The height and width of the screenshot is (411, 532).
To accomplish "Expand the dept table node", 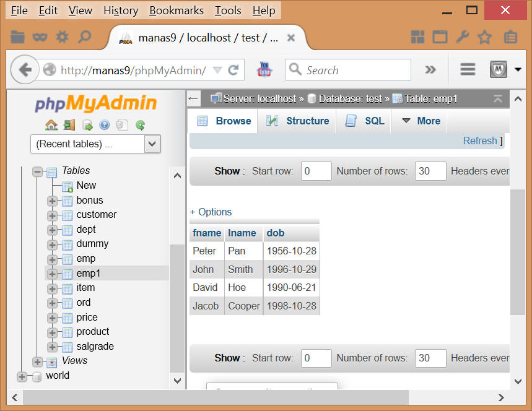I will coord(52,230).
